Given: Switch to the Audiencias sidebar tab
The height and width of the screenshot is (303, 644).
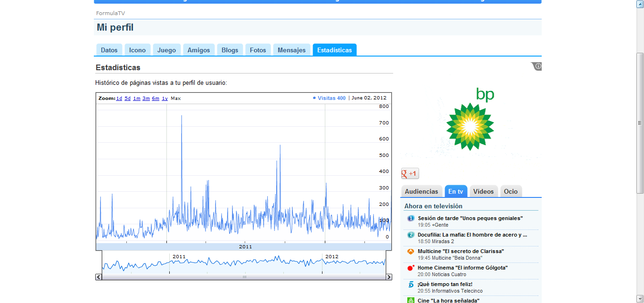Looking at the screenshot, I should click(421, 191).
